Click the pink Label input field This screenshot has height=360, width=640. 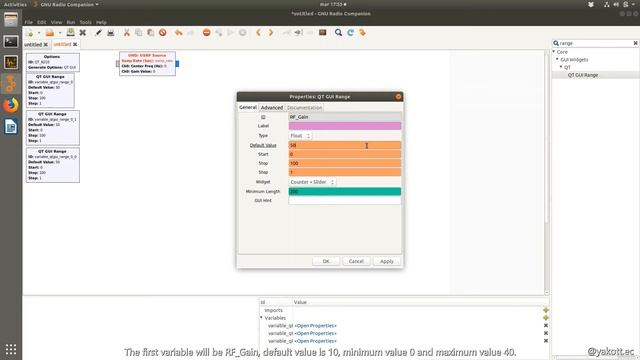[345, 126]
